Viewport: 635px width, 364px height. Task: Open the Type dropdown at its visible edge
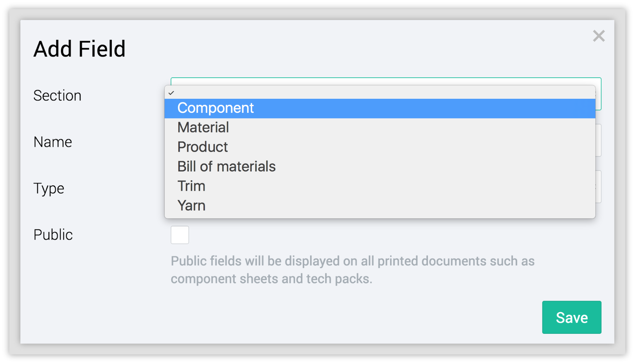[598, 187]
